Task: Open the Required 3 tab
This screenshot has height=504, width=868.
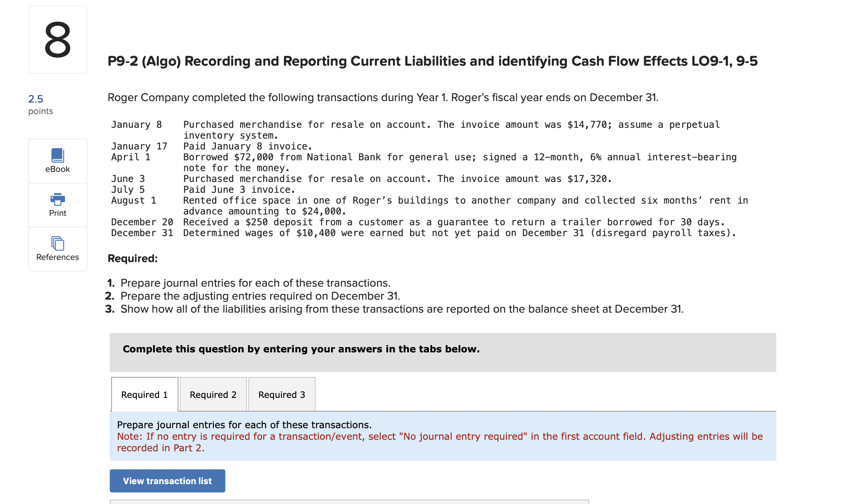Action: (282, 394)
